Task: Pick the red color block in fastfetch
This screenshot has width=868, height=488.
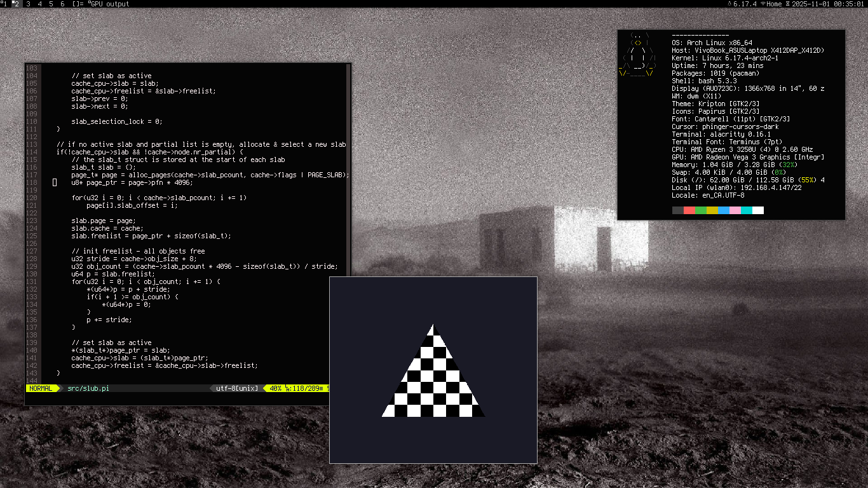Action: (x=689, y=210)
